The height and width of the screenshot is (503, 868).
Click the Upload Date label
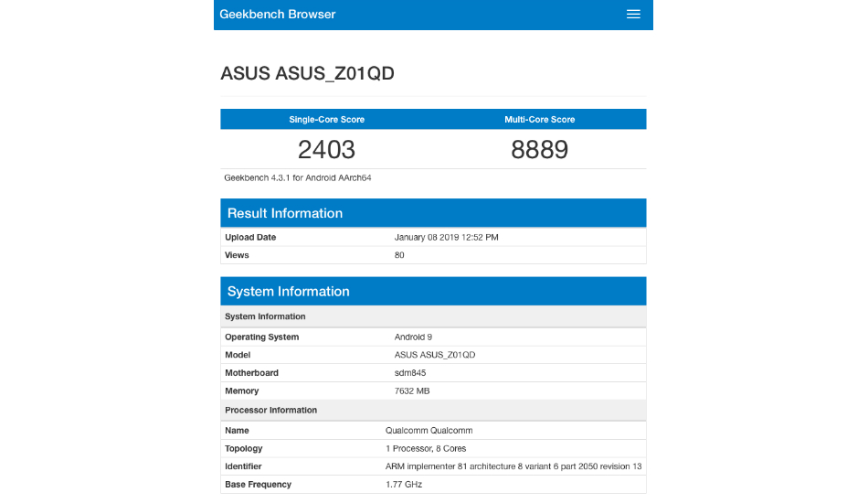250,237
